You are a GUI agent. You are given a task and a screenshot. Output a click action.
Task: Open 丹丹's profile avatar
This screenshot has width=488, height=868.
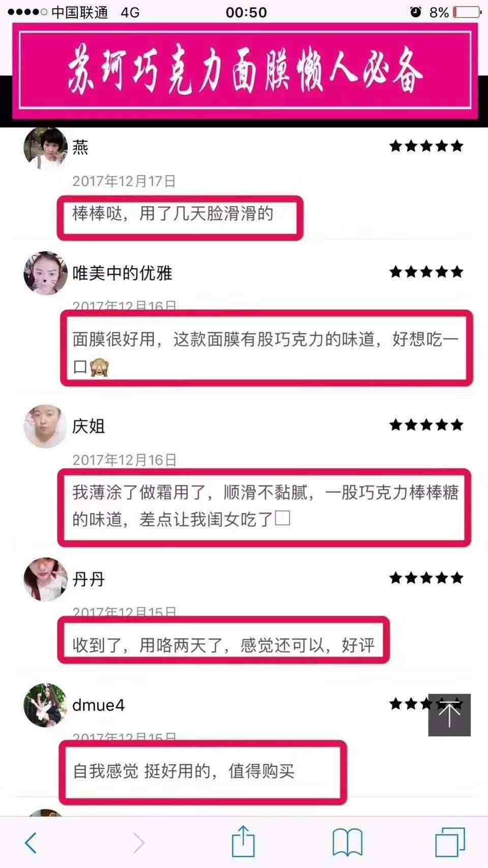click(46, 579)
